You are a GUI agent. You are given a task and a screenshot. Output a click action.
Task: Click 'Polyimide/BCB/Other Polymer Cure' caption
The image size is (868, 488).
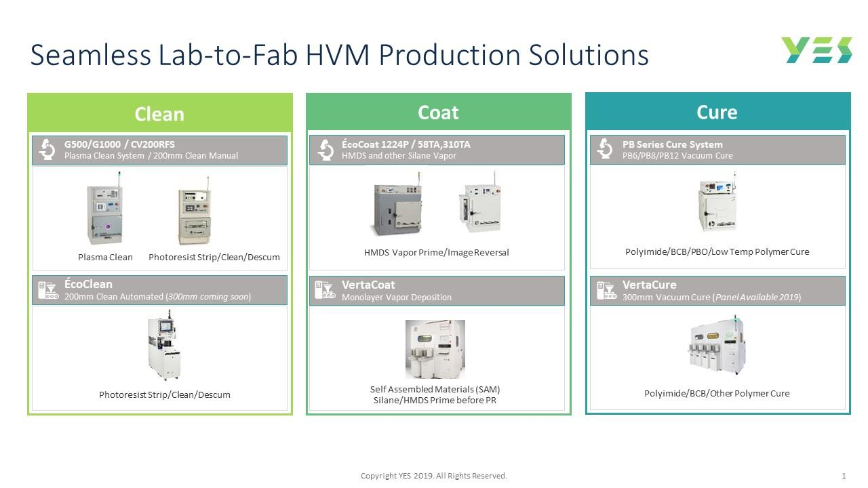coord(717,393)
